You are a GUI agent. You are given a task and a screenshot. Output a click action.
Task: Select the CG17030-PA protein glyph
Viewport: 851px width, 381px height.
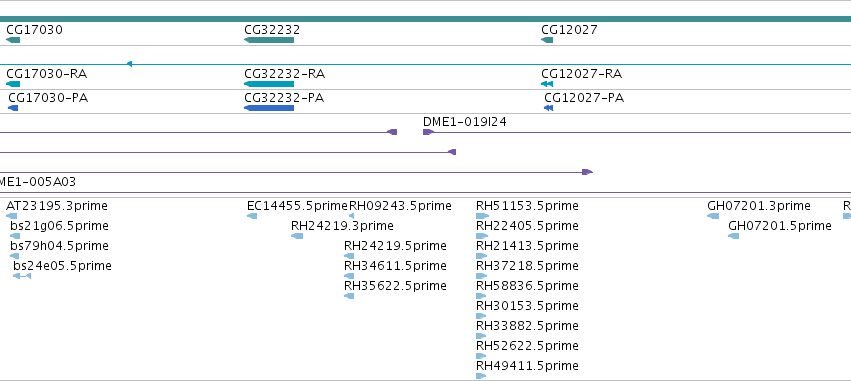(13, 108)
